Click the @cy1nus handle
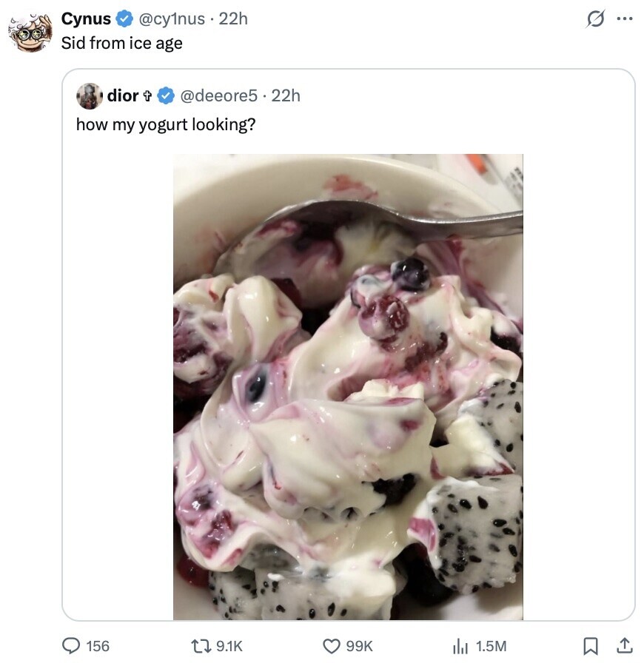Viewport: 644px width, 669px height. [x=172, y=19]
